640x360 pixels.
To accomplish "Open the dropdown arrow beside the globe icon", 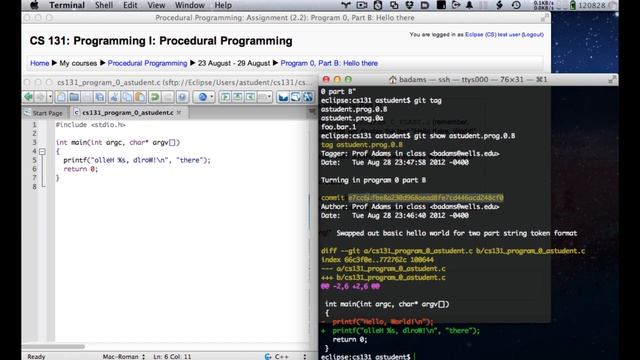I will (x=211, y=97).
